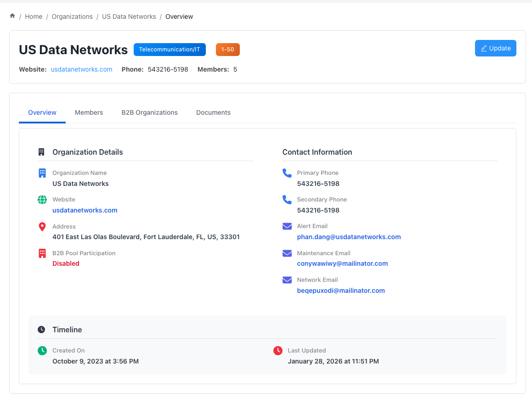The width and height of the screenshot is (532, 403).
Task: Click the red Last Updated clock icon
Action: (x=278, y=351)
